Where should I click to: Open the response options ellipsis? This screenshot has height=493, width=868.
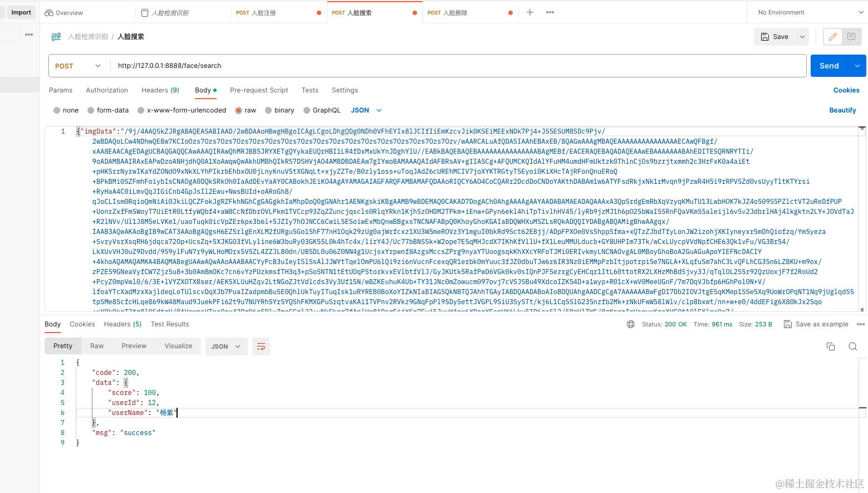[x=861, y=324]
